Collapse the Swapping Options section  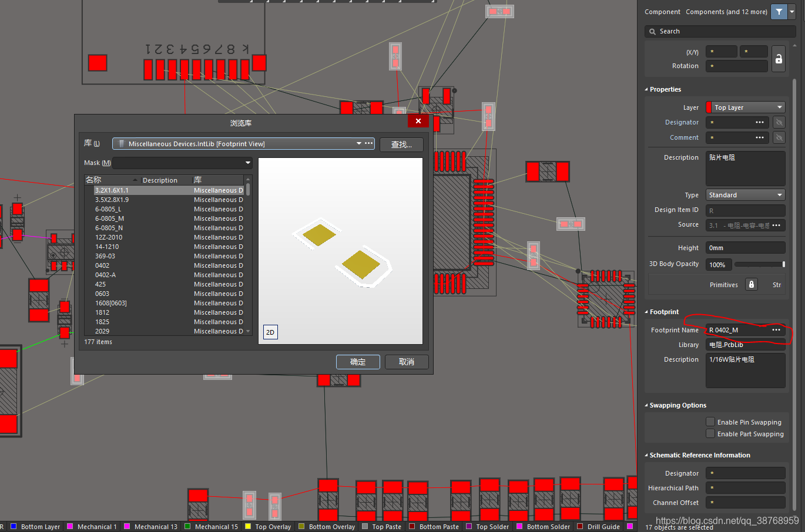[646, 406]
